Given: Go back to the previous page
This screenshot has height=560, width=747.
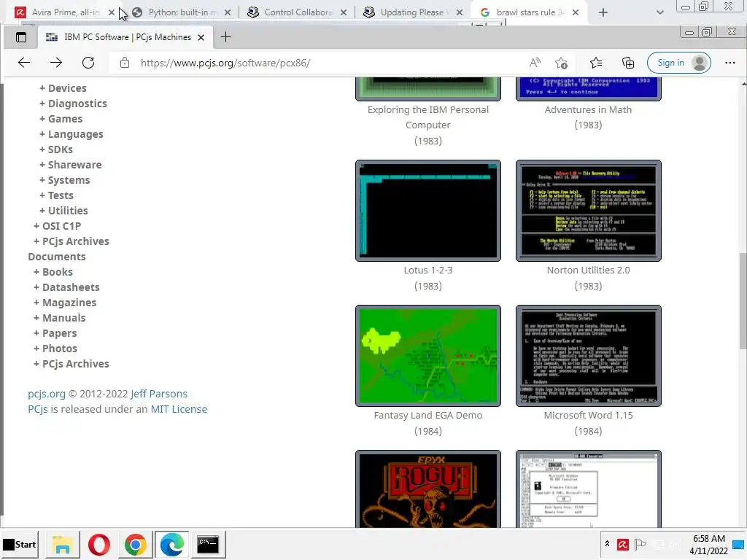Looking at the screenshot, I should (24, 63).
